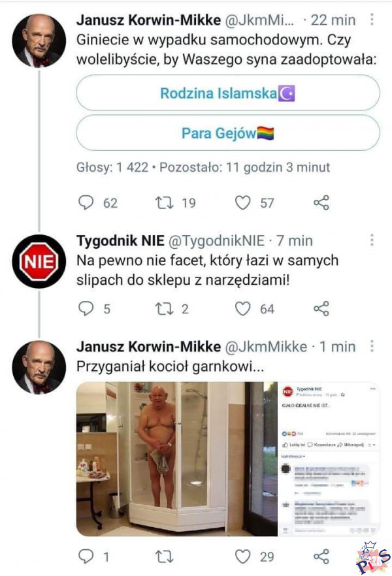Reply to the Tygodnik NIE tweet
The width and height of the screenshot is (392, 576).
86,308
